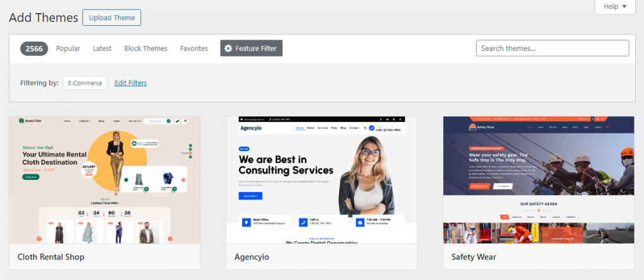The height and width of the screenshot is (280, 644).
Task: Open the Safety Wear theme screenshot
Action: click(x=538, y=180)
